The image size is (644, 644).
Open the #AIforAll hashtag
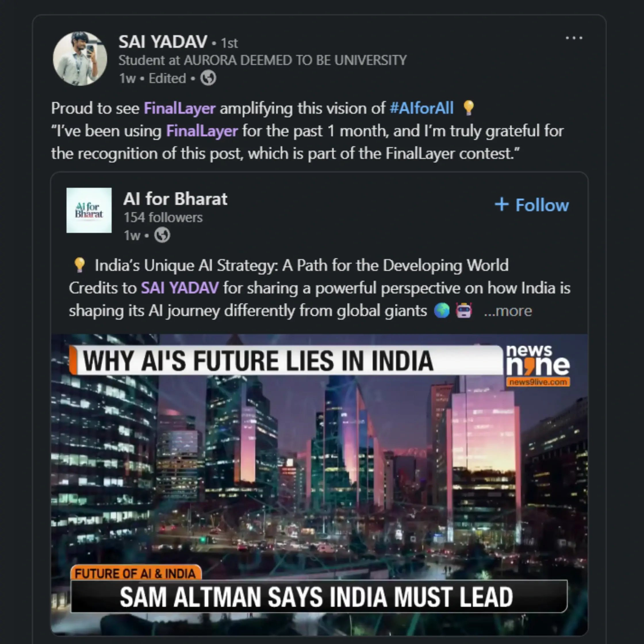(421, 108)
